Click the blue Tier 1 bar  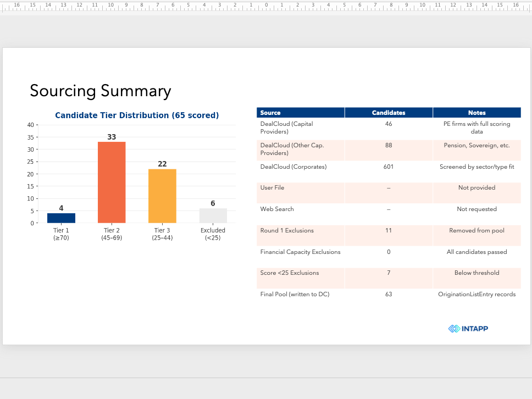point(61,218)
